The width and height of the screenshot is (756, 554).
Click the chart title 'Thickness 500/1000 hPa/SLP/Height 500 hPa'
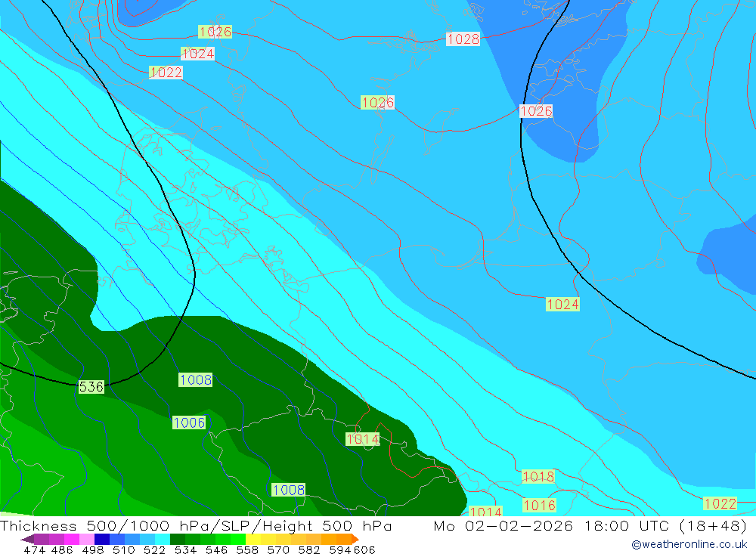coord(196,525)
